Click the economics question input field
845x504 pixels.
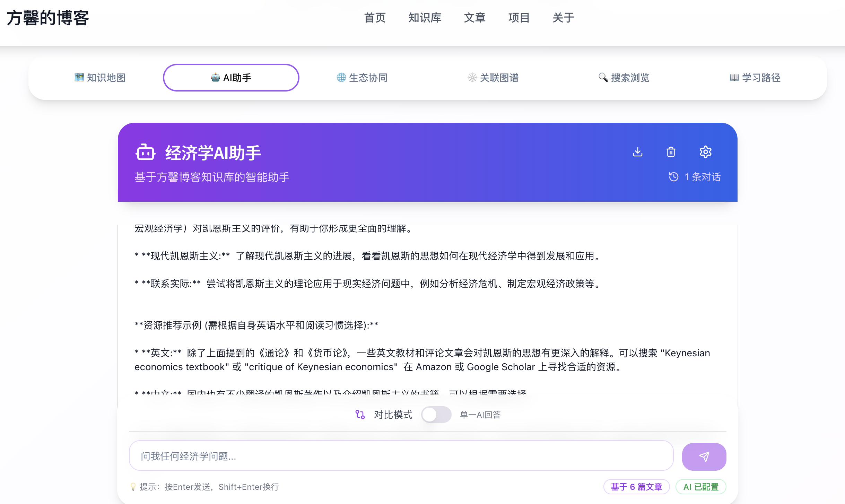tap(399, 456)
